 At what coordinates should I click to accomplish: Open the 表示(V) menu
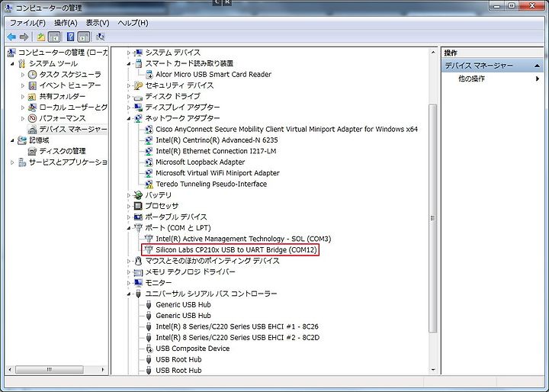(x=98, y=23)
